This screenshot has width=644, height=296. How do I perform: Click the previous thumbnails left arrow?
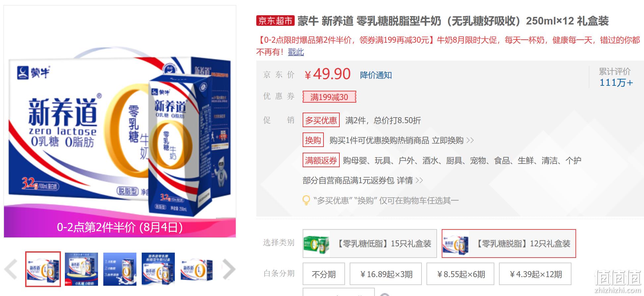point(11,269)
